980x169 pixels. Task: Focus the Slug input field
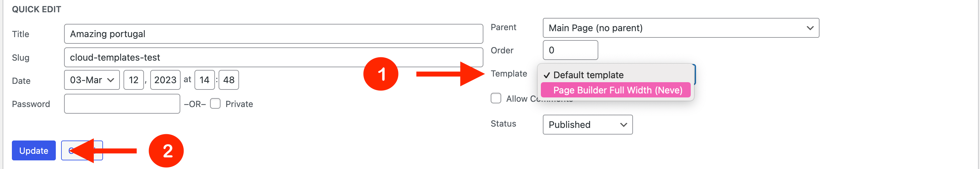point(273,57)
